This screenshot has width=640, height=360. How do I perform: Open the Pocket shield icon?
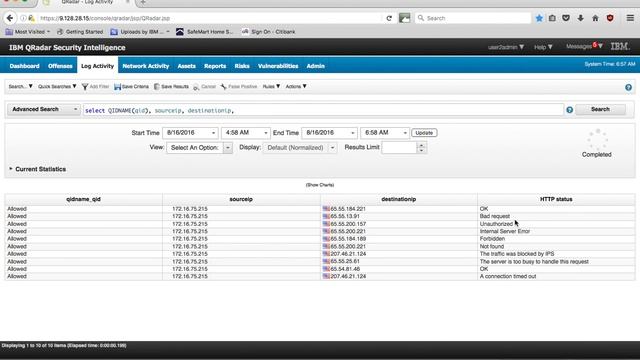coord(566,18)
